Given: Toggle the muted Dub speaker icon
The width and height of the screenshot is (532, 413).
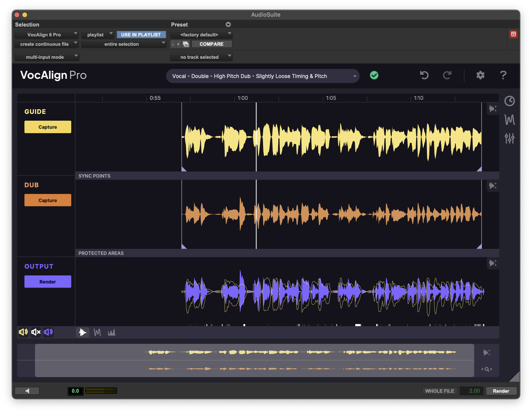Looking at the screenshot, I should pyautogui.click(x=36, y=332).
